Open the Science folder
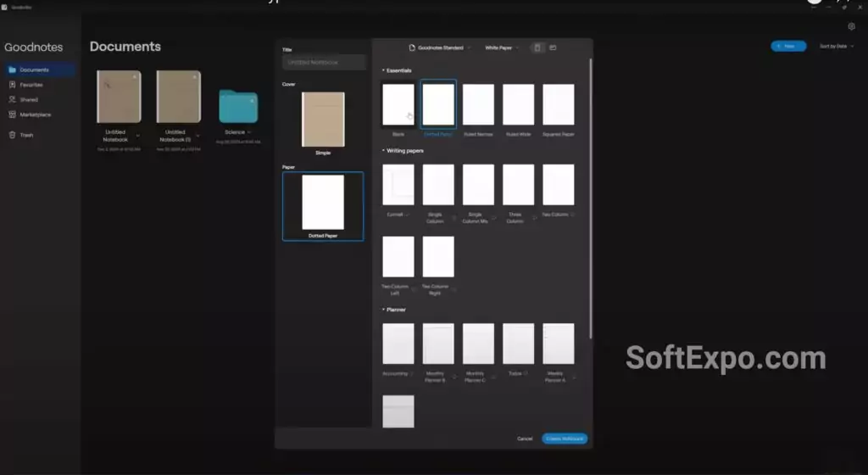868x475 pixels. [x=238, y=106]
